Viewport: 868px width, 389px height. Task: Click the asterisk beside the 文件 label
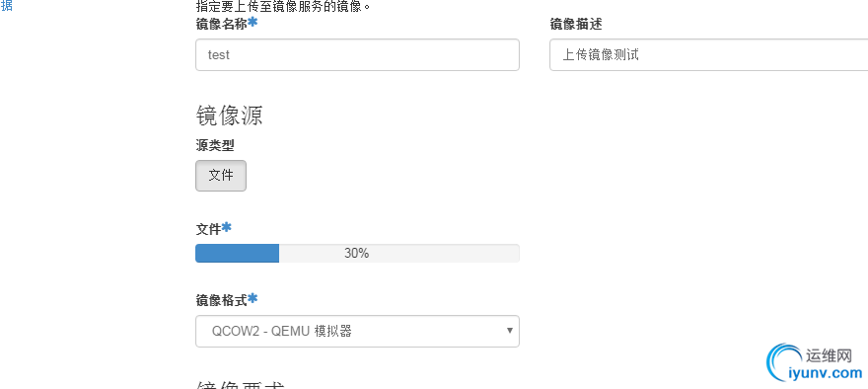[227, 227]
